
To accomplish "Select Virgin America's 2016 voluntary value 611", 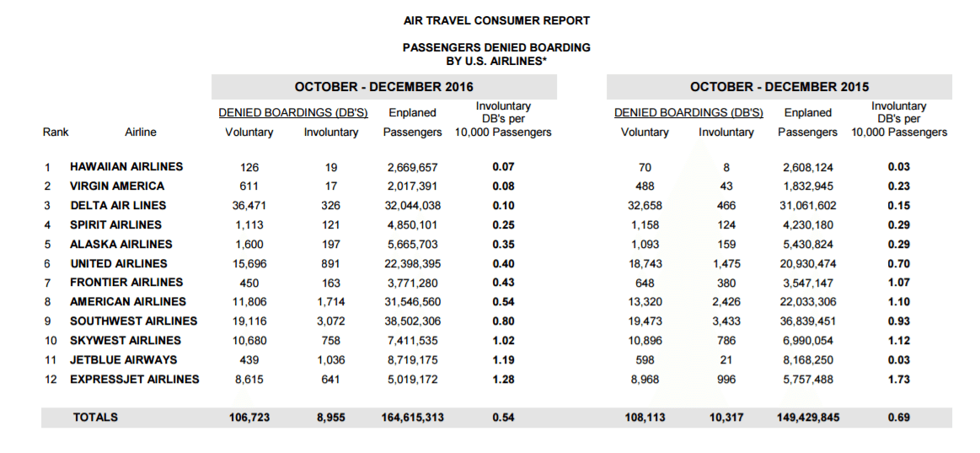I will click(x=249, y=186).
